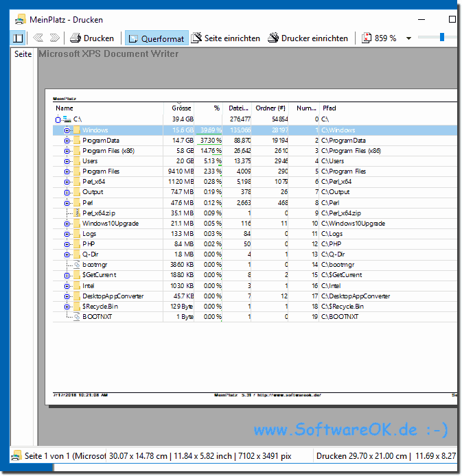Image resolution: width=462 pixels, height=476 pixels.
Task: Click the 47.6 MB Perl size
Action: click(x=182, y=203)
